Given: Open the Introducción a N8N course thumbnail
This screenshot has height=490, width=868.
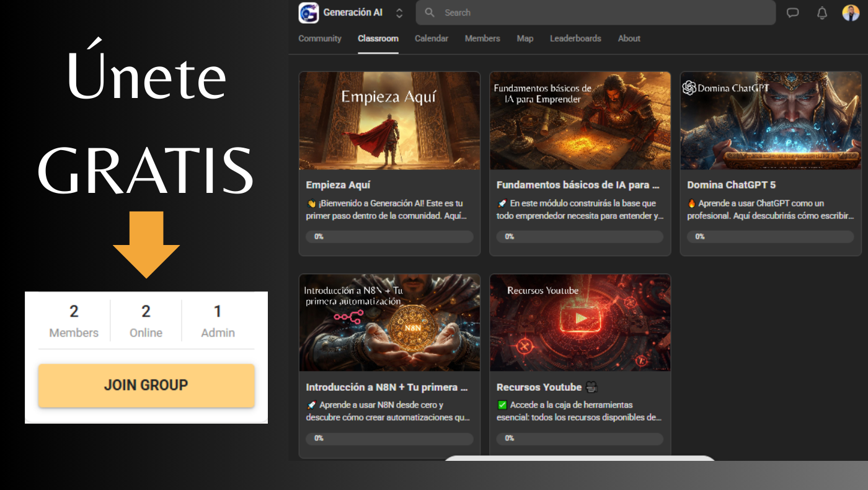Looking at the screenshot, I should click(x=389, y=323).
